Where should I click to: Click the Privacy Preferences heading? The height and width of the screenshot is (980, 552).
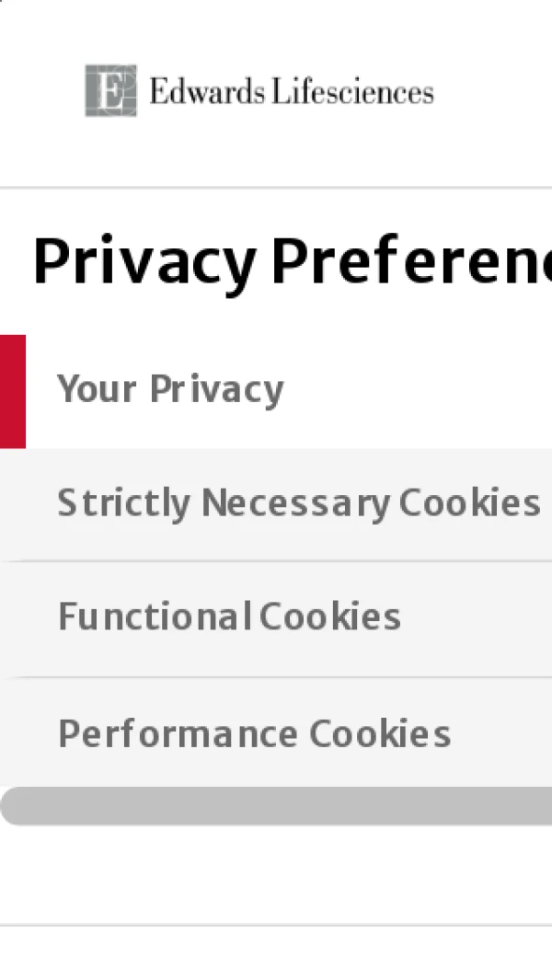click(x=293, y=262)
